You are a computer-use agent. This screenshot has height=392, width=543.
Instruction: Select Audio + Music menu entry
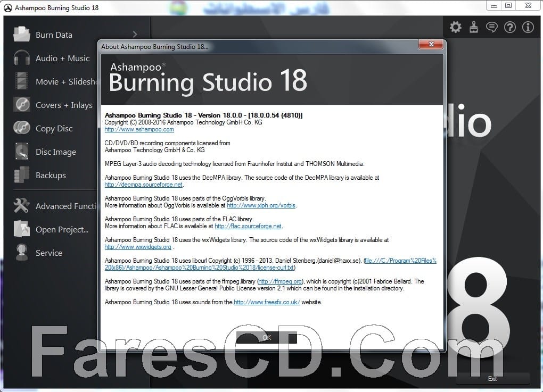[62, 58]
